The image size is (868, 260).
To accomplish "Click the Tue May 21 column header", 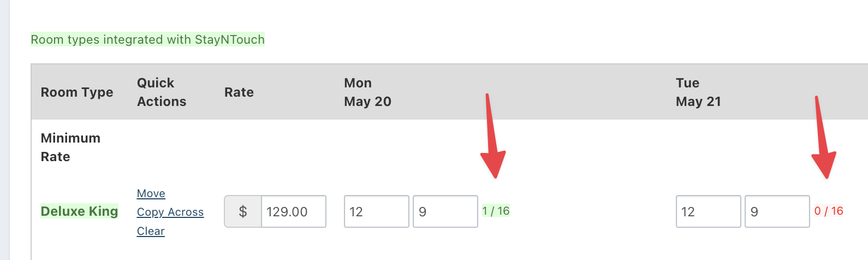I will (698, 92).
